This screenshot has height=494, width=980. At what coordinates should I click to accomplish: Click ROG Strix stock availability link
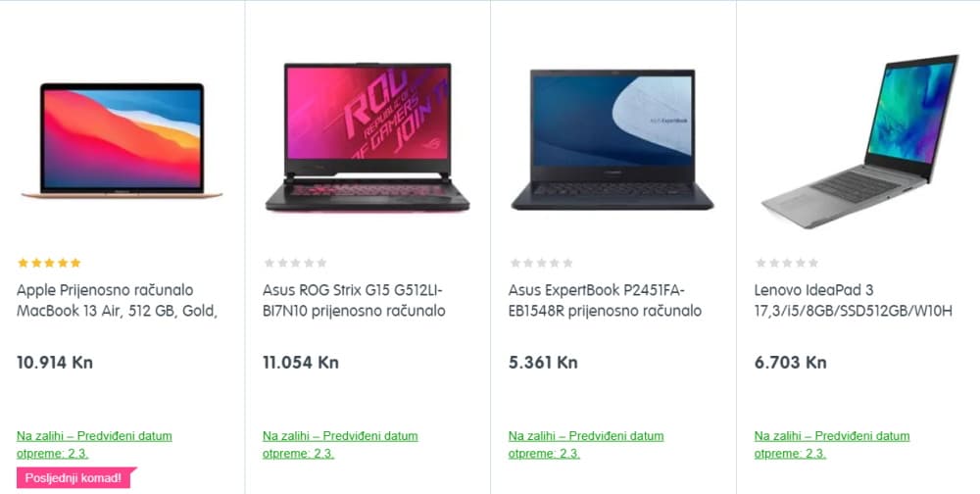(x=340, y=444)
